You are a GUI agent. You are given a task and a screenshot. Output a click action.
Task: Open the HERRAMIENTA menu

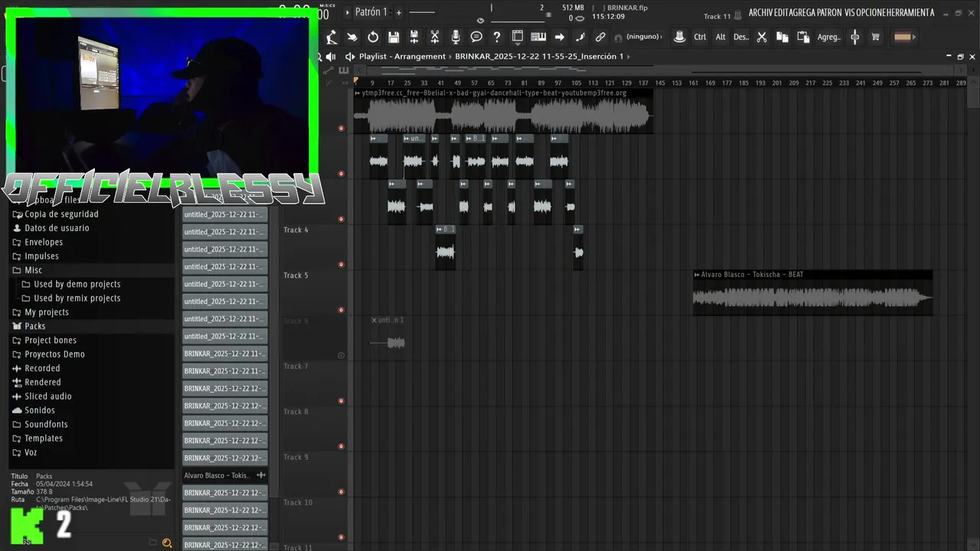(x=911, y=12)
